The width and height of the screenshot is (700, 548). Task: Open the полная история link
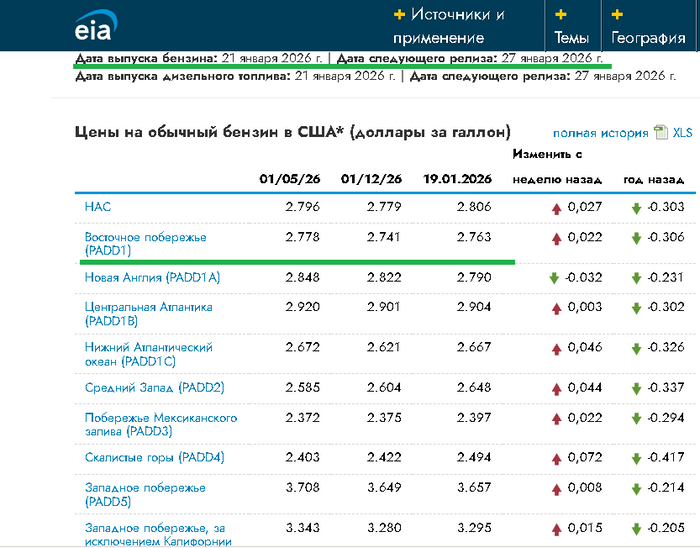pyautogui.click(x=600, y=133)
